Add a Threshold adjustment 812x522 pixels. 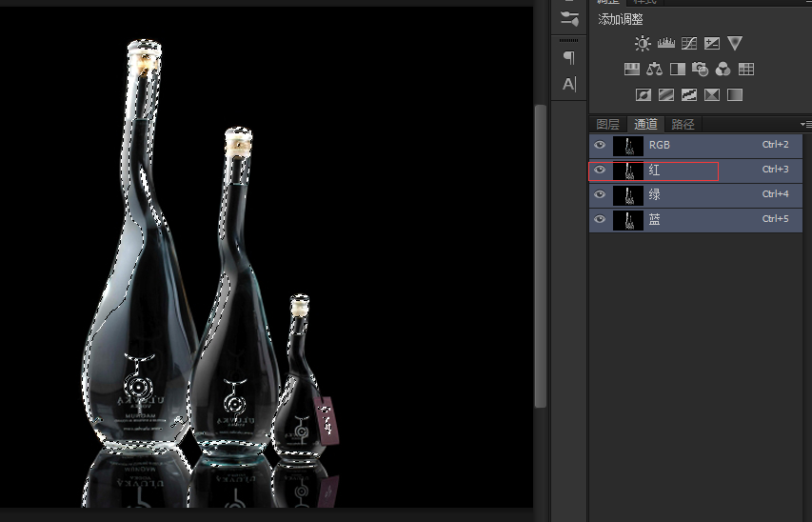coord(689,95)
